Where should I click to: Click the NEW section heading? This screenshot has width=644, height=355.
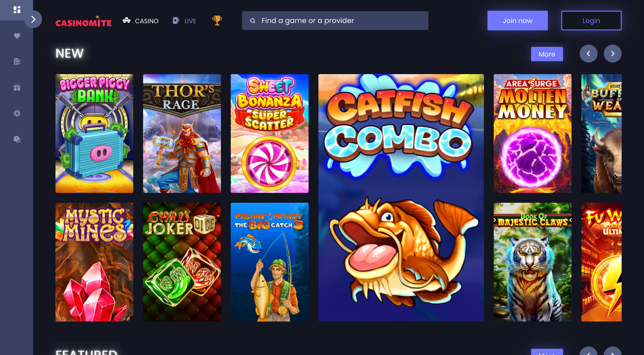click(69, 54)
